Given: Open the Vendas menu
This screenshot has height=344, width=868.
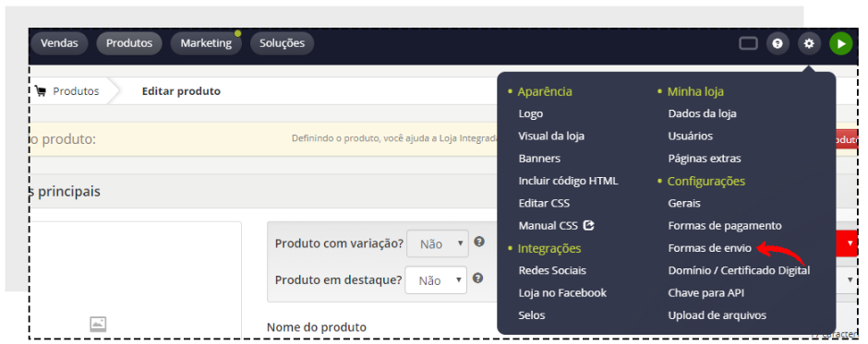Looking at the screenshot, I should pyautogui.click(x=59, y=43).
